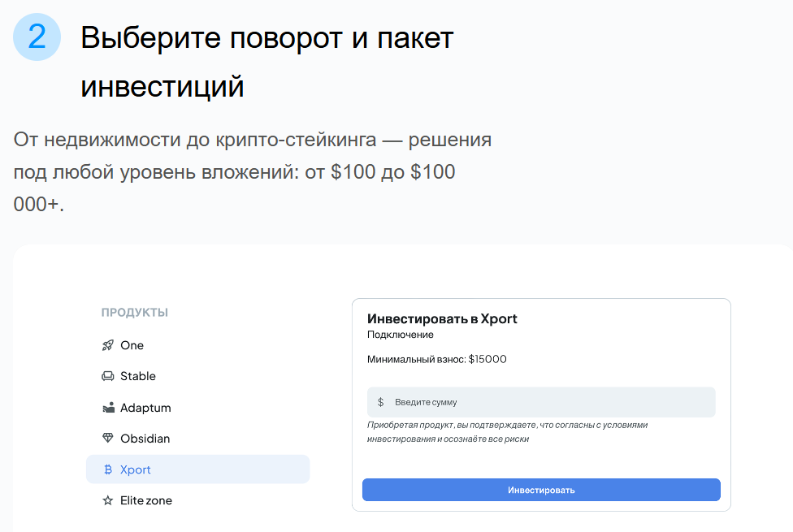Open the Stable product entry

pos(138,376)
